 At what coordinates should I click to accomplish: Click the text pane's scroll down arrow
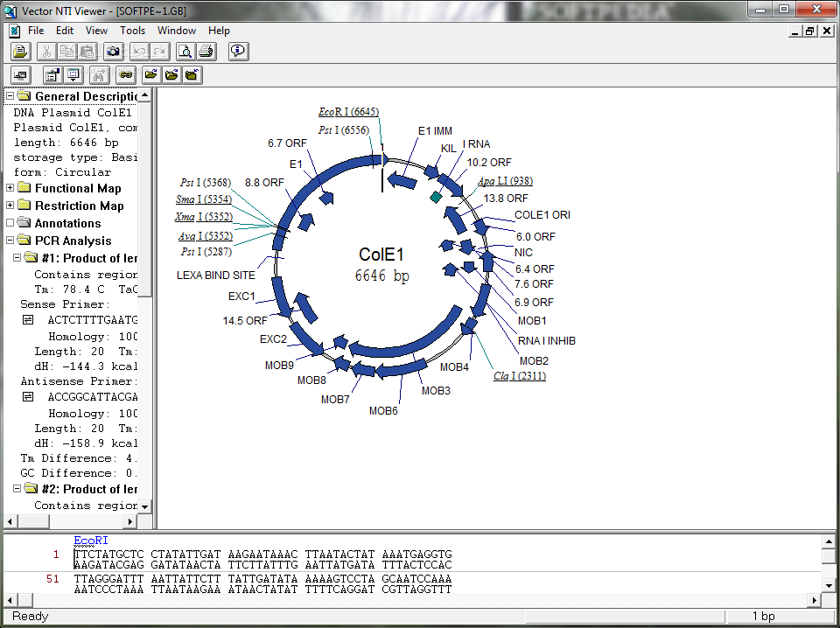click(144, 506)
